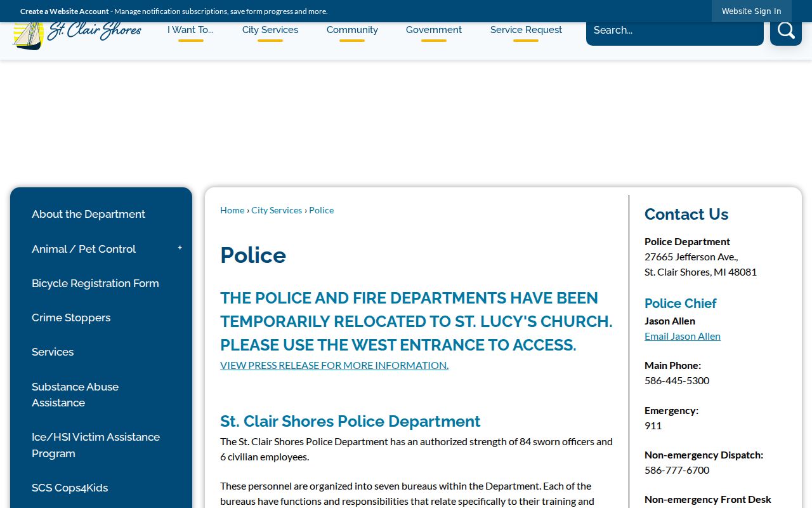Click the Police breadcrumb link
Screen dimensions: 812x508
(321, 210)
